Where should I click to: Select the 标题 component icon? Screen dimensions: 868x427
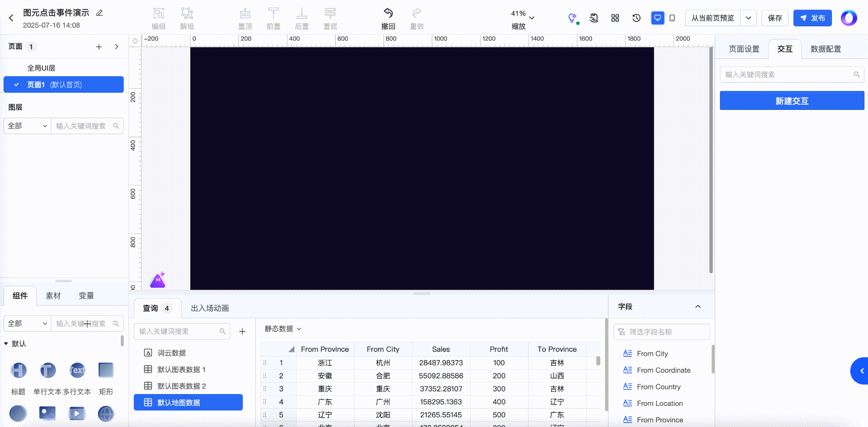click(x=18, y=371)
